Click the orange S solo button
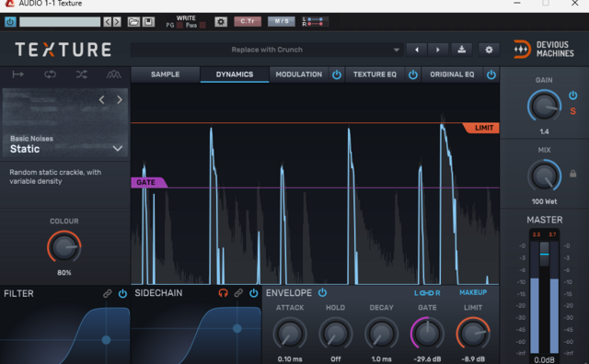The width and height of the screenshot is (589, 364). click(x=572, y=111)
